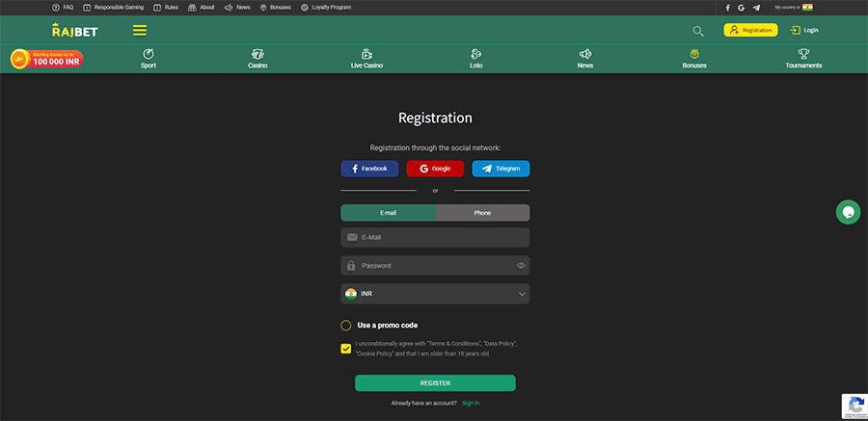Register with Google
Screen dimensions: 868x421
[435, 169]
